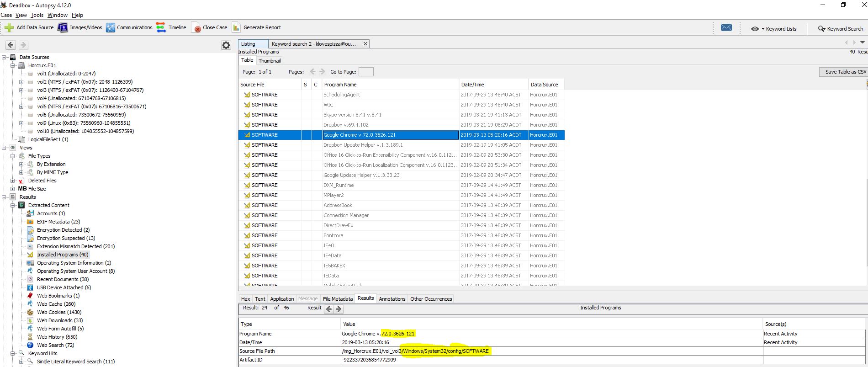
Task: Collapse the Extracted Content node
Action: tap(13, 205)
